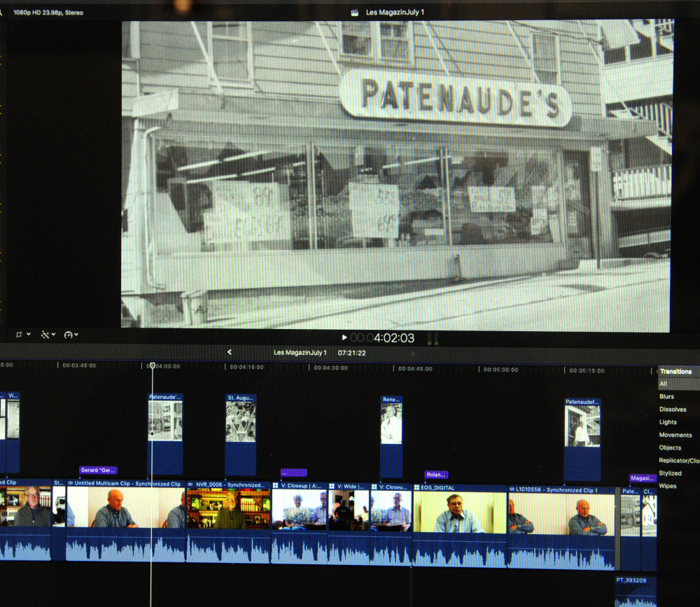Click the Gerard title clip in purple

(98, 470)
